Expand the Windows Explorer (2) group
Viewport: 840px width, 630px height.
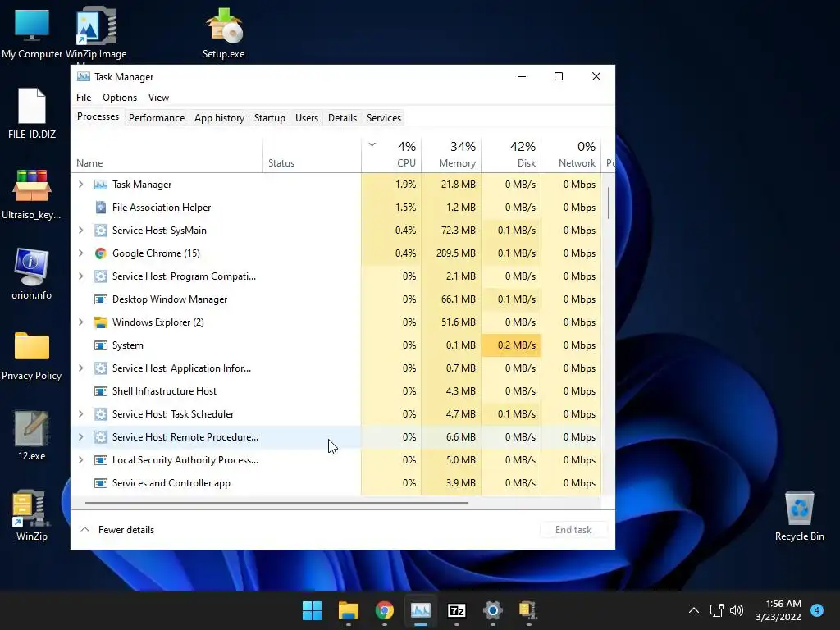click(81, 322)
